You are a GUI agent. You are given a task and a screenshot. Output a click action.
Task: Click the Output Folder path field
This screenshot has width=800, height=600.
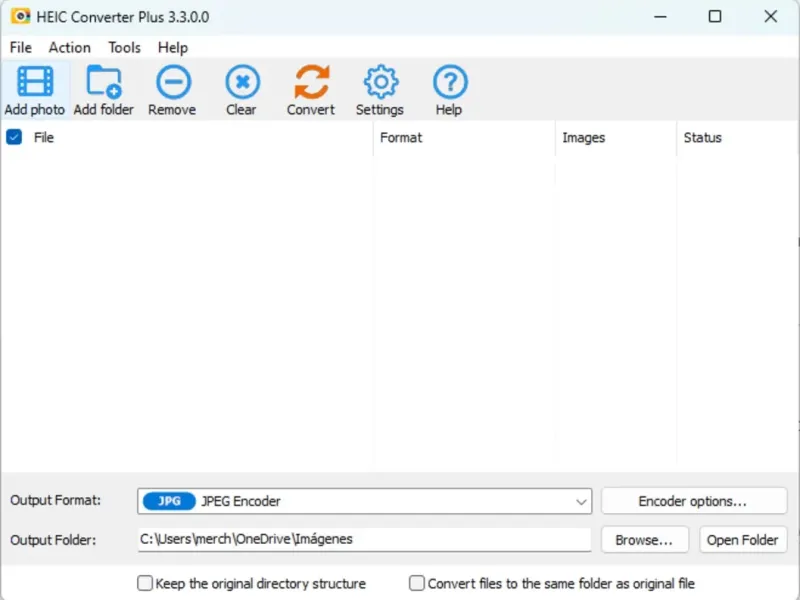[364, 539]
